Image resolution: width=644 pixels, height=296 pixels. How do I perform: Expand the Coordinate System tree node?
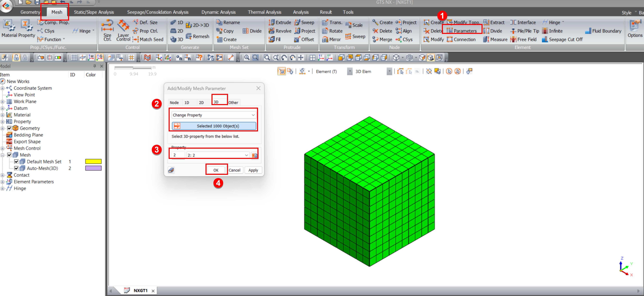2,88
